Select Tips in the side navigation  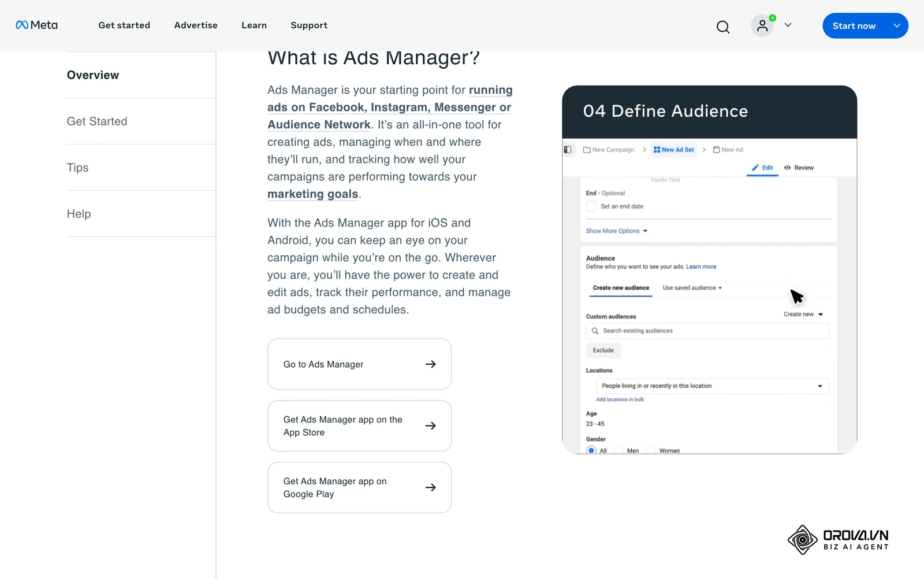pyautogui.click(x=77, y=168)
